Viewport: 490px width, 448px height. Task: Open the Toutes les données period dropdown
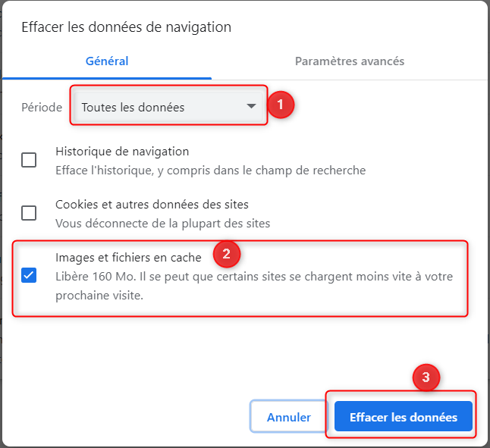(x=168, y=107)
